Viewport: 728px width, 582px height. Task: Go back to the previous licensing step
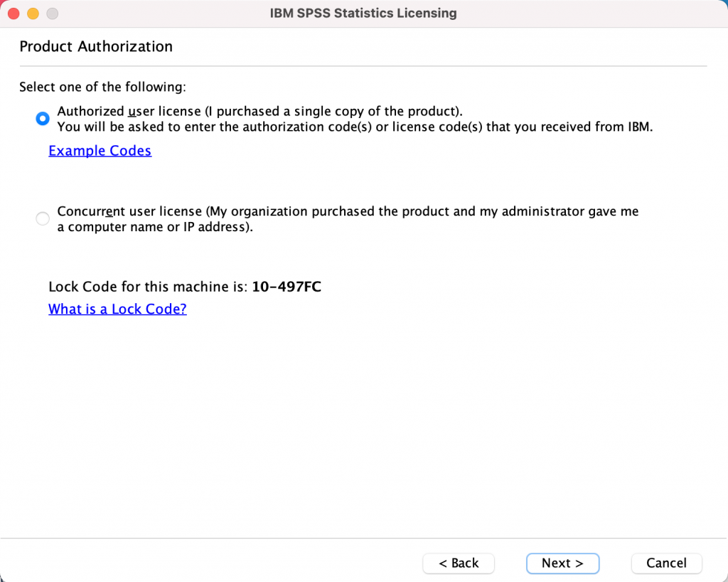coord(458,563)
